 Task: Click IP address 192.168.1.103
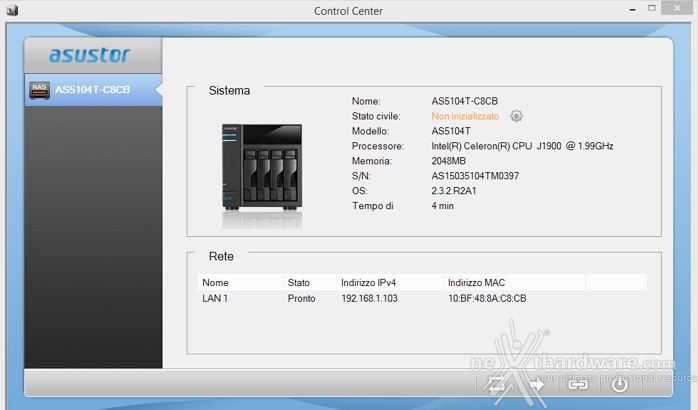(369, 298)
